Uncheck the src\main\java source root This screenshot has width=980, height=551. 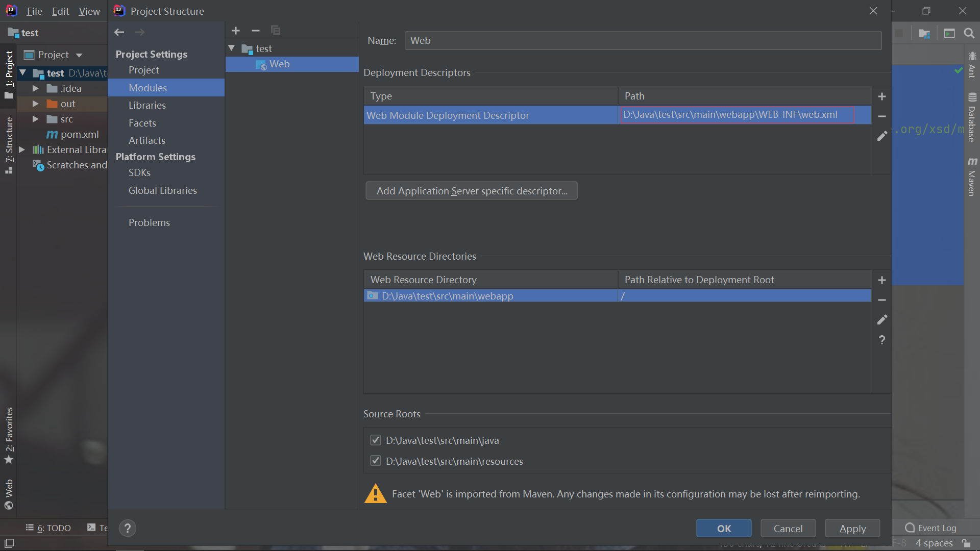tap(376, 440)
